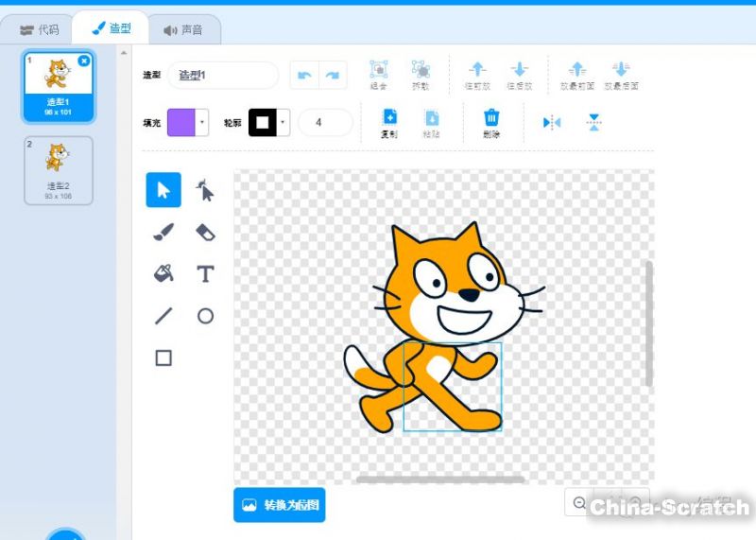Open the outline color dropdown
Image resolution: width=756 pixels, height=540 pixels.
(283, 123)
